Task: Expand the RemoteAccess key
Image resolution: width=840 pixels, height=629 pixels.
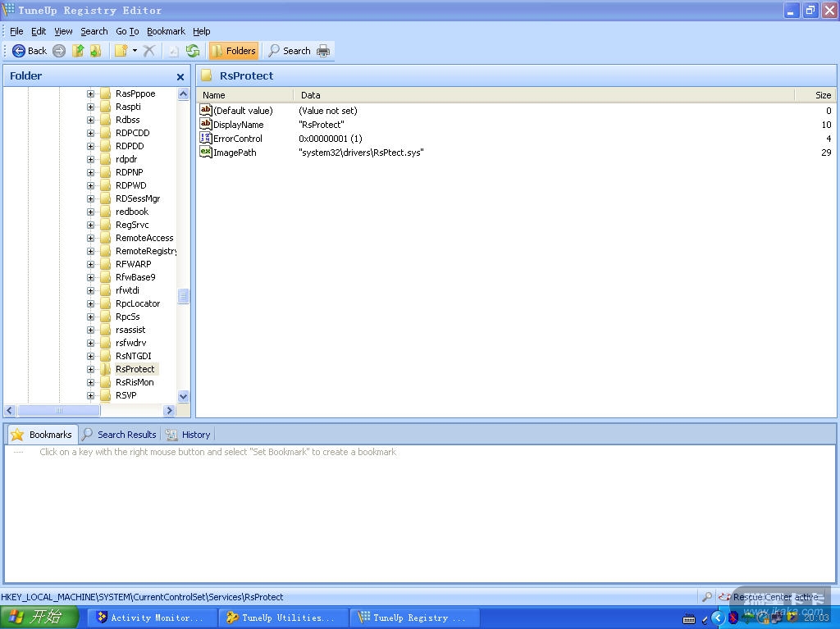Action: point(90,238)
